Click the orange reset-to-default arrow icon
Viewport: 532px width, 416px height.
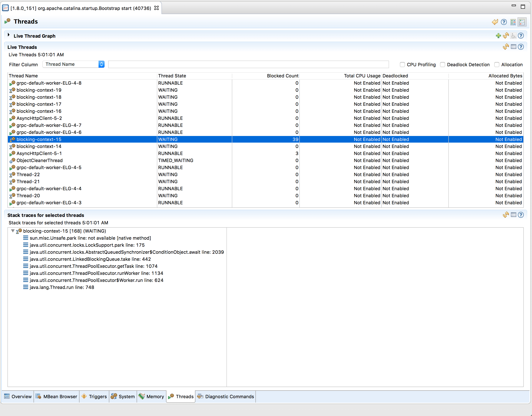(x=495, y=22)
